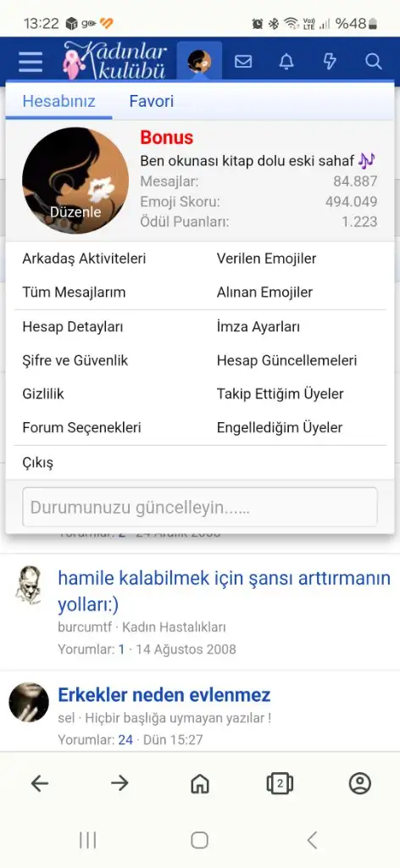
Task: Open the lightning bolt activity icon
Action: [330, 61]
